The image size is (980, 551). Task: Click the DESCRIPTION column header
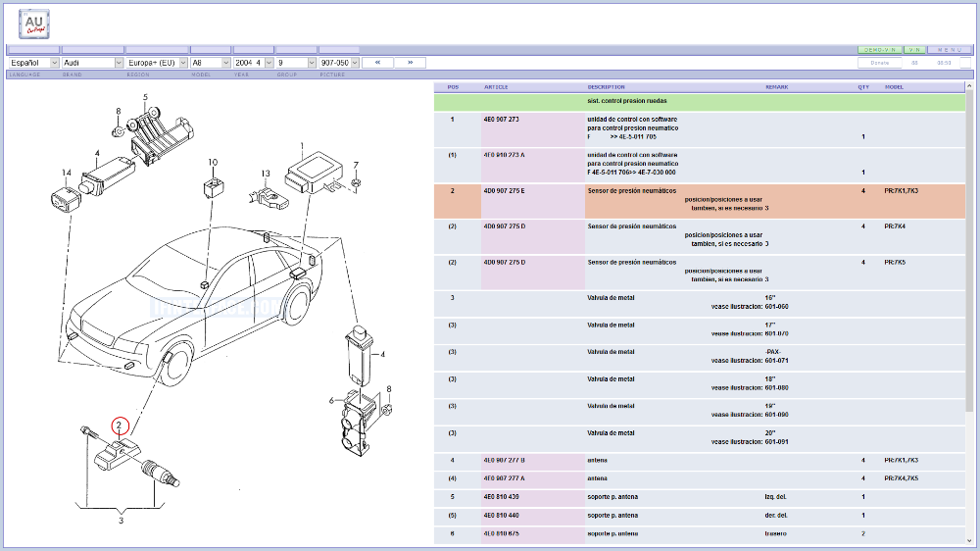(x=606, y=87)
